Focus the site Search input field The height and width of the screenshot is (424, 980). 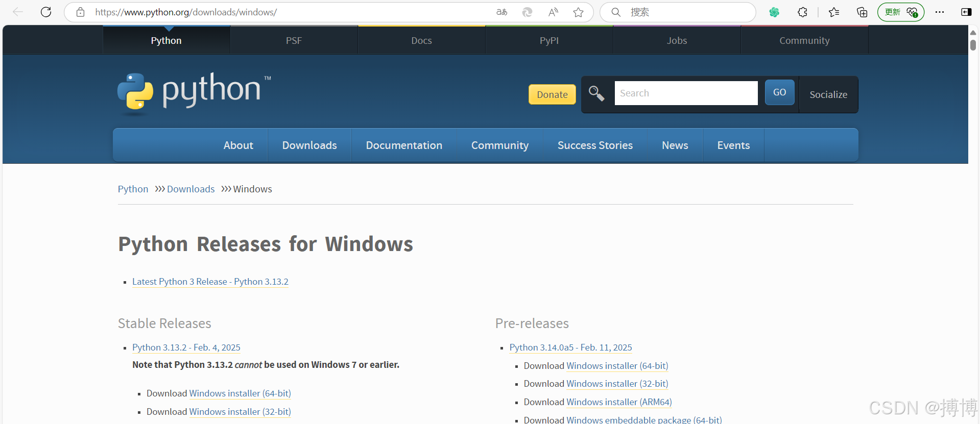click(686, 93)
